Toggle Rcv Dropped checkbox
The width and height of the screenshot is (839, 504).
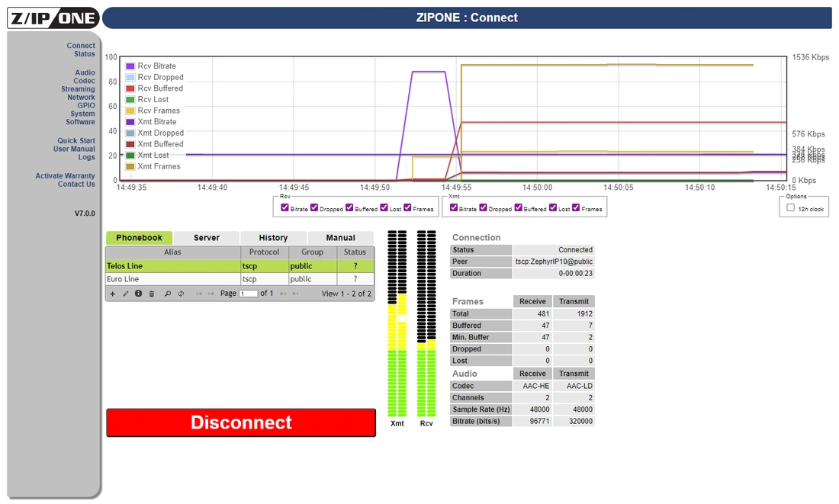click(314, 207)
